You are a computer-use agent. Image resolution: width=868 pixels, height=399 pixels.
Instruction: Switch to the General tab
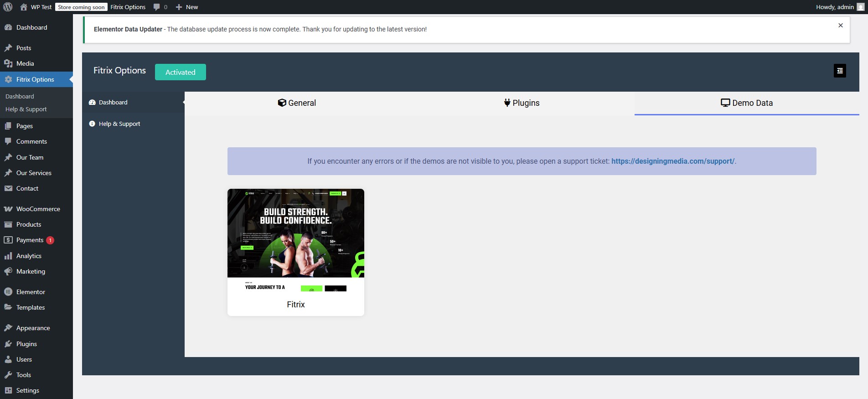[x=297, y=103]
